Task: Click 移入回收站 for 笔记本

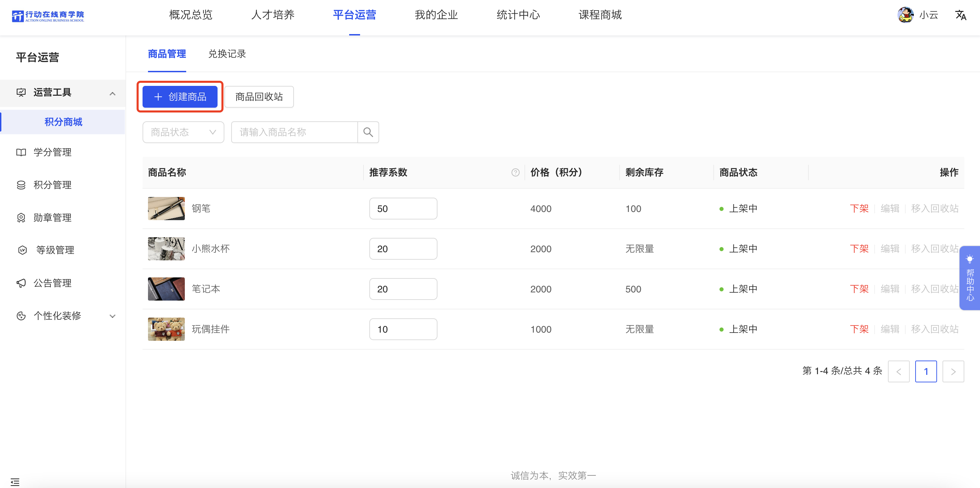Action: click(935, 289)
